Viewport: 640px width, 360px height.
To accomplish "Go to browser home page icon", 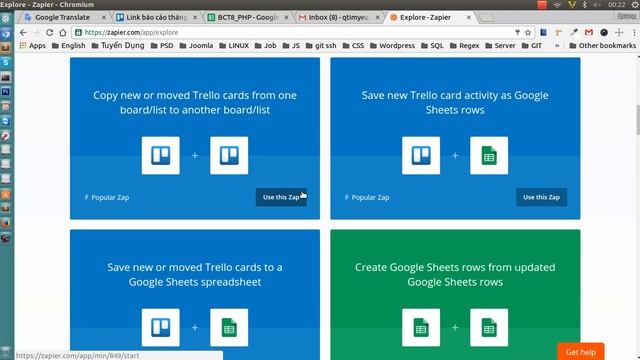I will click(x=62, y=32).
